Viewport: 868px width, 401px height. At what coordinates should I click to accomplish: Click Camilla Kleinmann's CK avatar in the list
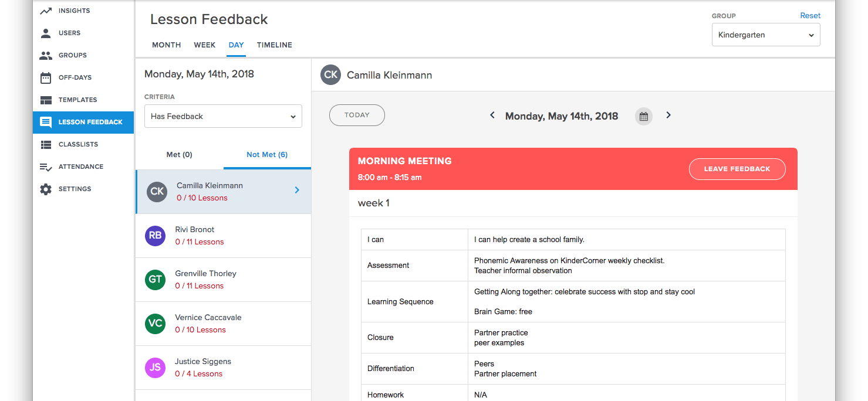pos(157,191)
